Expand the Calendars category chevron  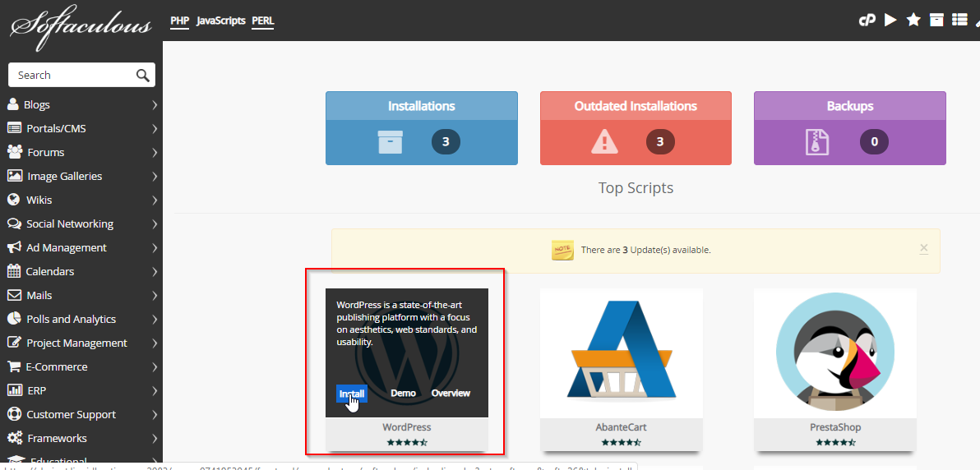click(x=155, y=272)
